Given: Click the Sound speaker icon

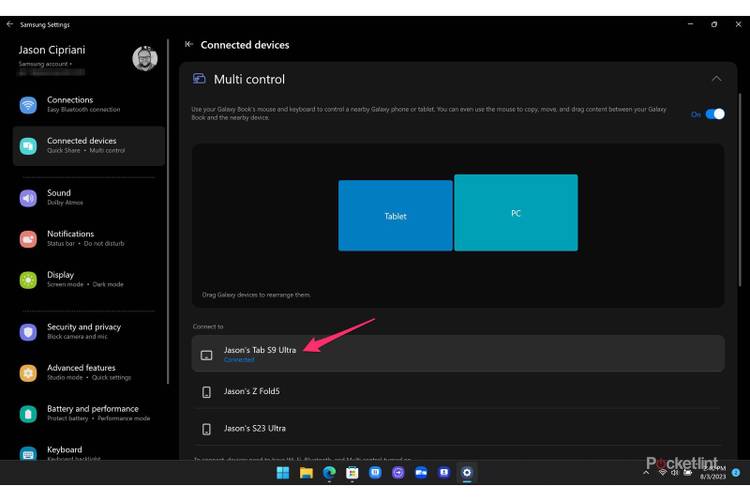Looking at the screenshot, I should point(28,198).
